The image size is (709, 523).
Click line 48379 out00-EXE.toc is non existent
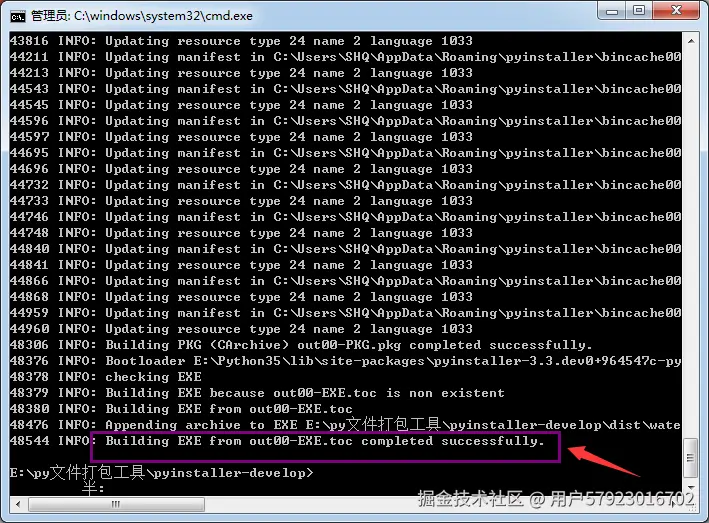(257, 393)
